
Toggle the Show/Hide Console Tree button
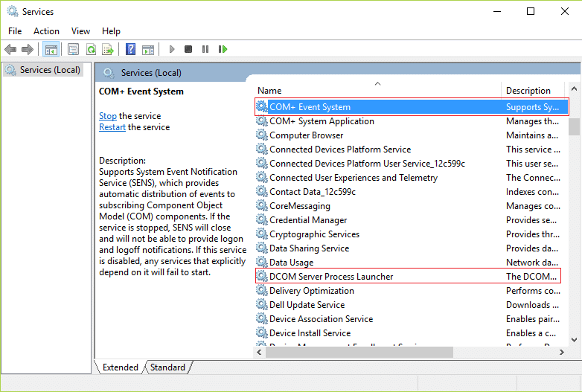point(51,50)
